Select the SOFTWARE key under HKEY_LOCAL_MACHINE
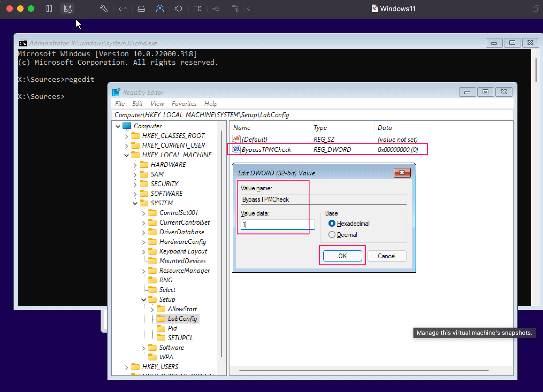543x392 pixels. coord(166,193)
